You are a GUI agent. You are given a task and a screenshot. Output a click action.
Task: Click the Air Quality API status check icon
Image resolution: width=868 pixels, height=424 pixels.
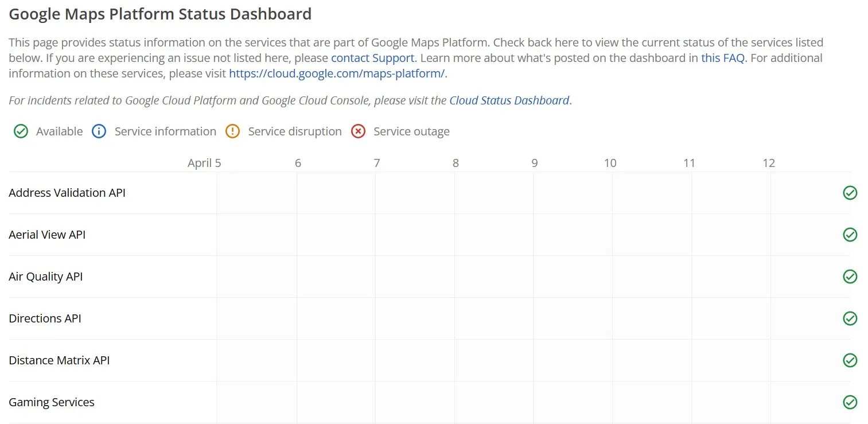(850, 277)
